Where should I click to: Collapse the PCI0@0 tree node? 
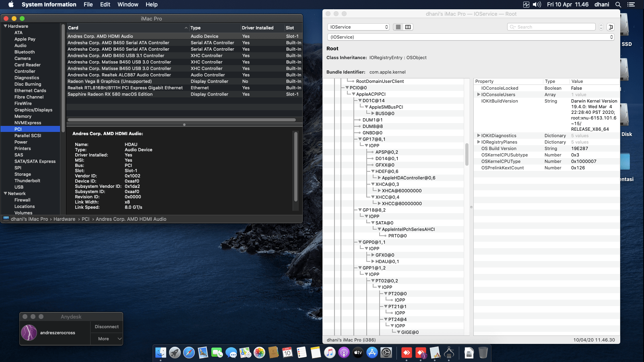tap(347, 88)
